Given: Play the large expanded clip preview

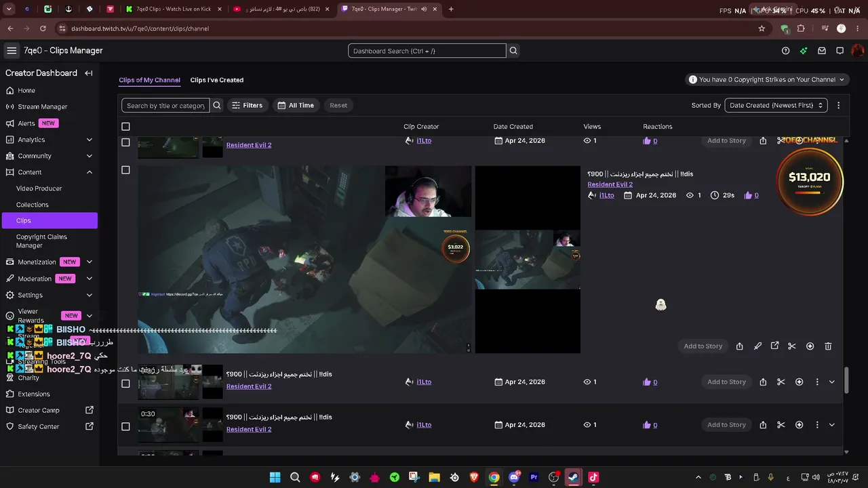Looking at the screenshot, I should (x=305, y=260).
